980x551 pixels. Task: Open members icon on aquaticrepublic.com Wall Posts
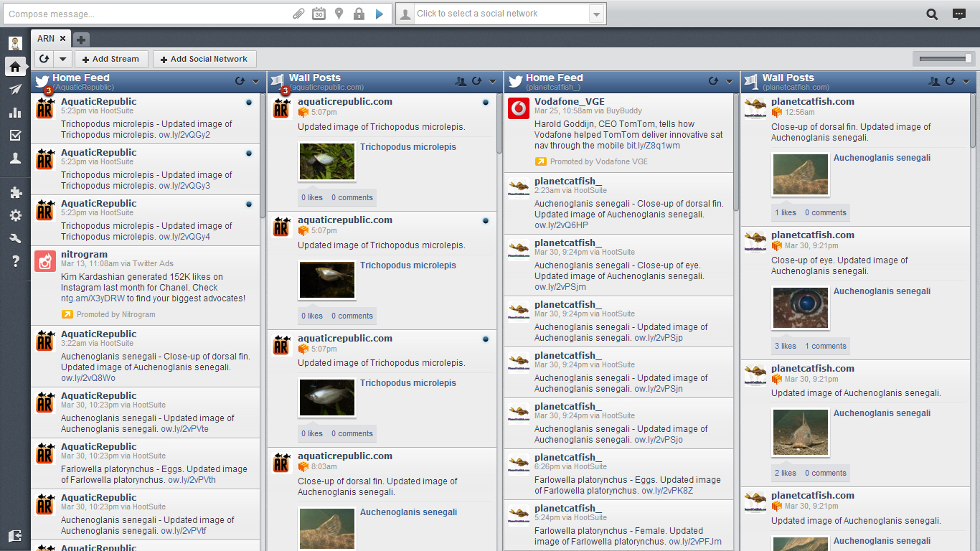[x=461, y=81]
